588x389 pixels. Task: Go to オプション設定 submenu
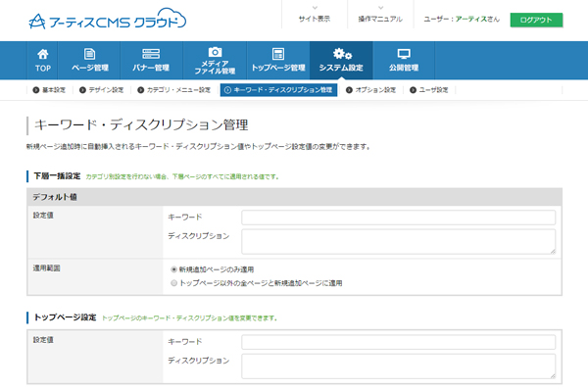tap(375, 90)
